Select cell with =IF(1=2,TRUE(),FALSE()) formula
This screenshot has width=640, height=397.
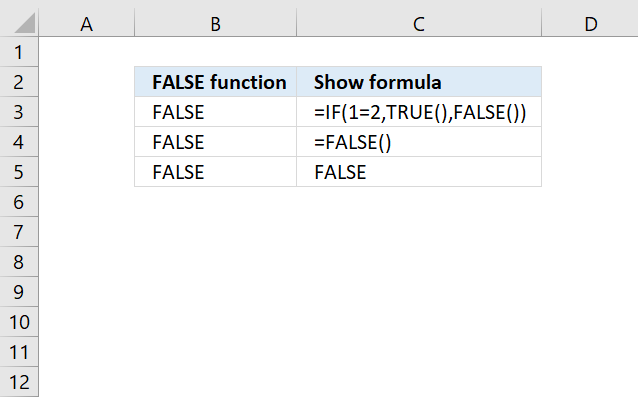pos(419,112)
